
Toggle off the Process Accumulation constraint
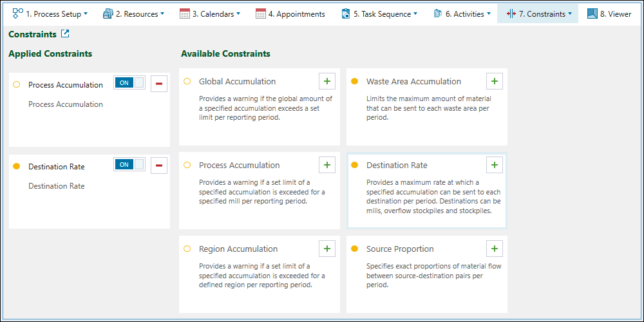[x=129, y=82]
